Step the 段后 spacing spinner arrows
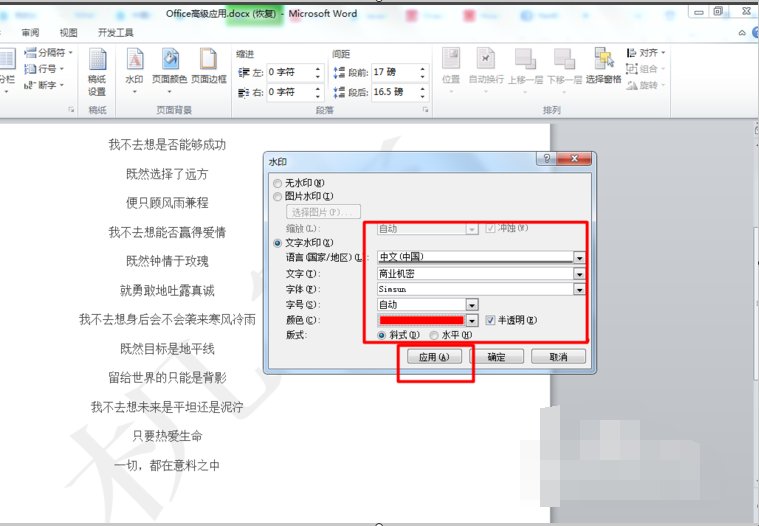Image resolution: width=759 pixels, height=526 pixels. pyautogui.click(x=423, y=92)
